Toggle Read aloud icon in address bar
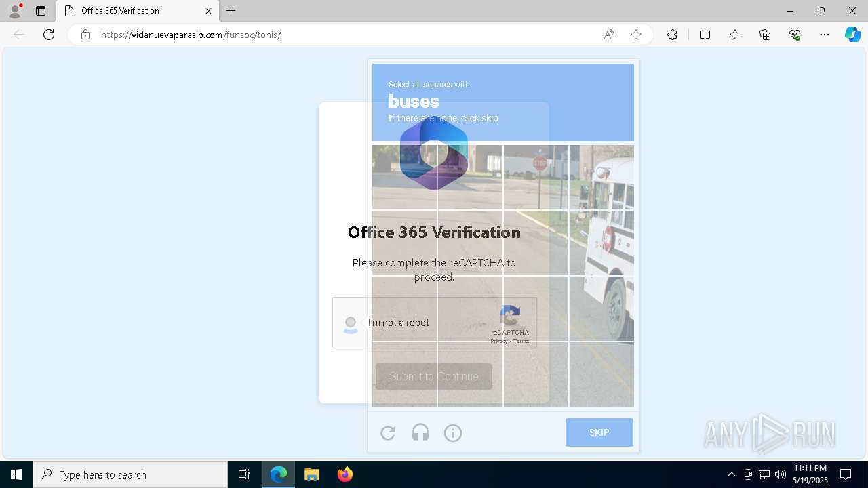This screenshot has height=488, width=868. 609,35
